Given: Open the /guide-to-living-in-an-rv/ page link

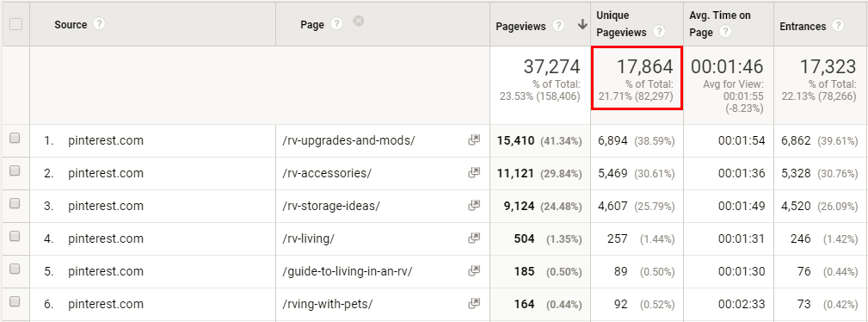Looking at the screenshot, I should click(x=347, y=271).
